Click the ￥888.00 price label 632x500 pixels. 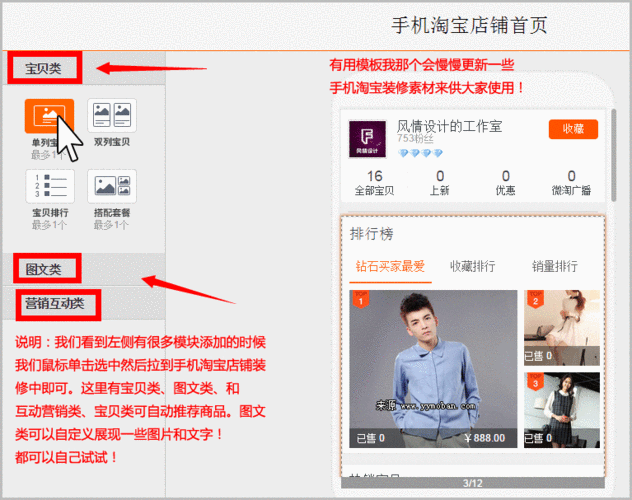(x=484, y=438)
